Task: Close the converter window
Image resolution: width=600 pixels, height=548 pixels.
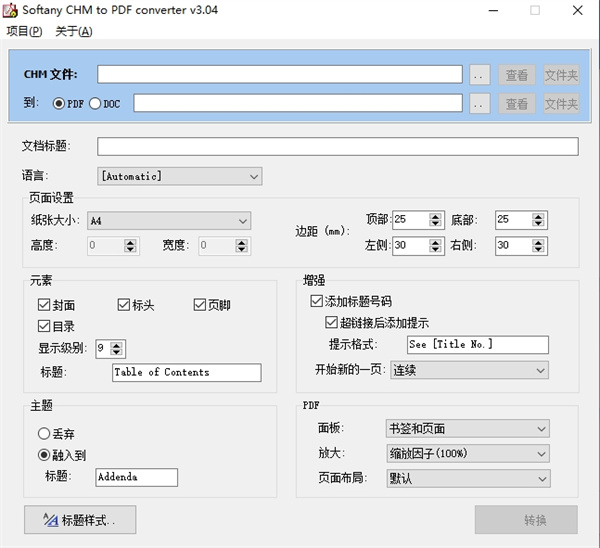Action: click(x=577, y=10)
